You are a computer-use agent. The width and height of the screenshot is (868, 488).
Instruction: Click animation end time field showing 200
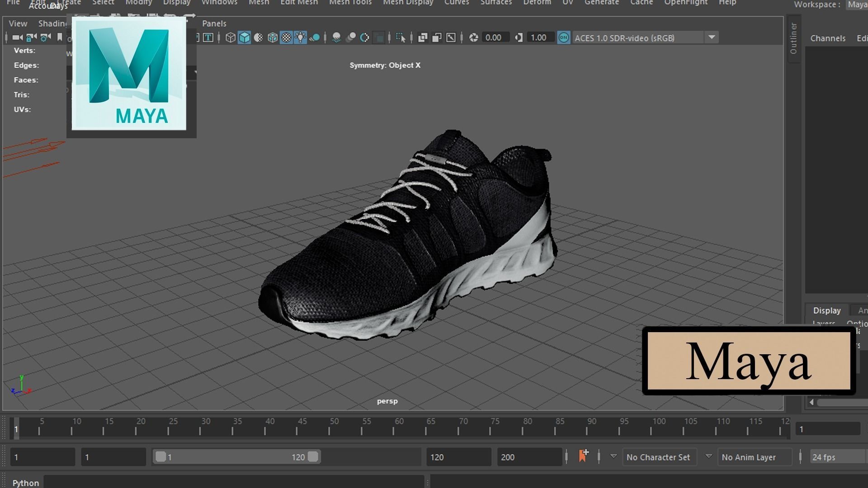point(529,457)
